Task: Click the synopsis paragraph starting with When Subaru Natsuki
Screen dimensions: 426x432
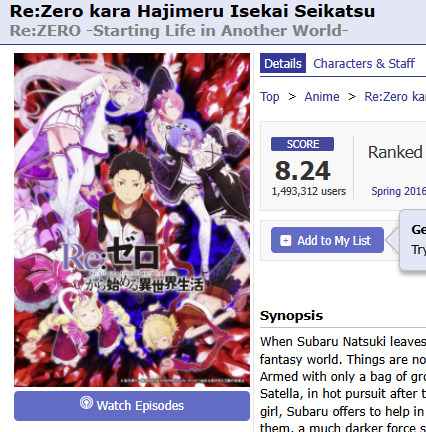Action: tap(343, 383)
